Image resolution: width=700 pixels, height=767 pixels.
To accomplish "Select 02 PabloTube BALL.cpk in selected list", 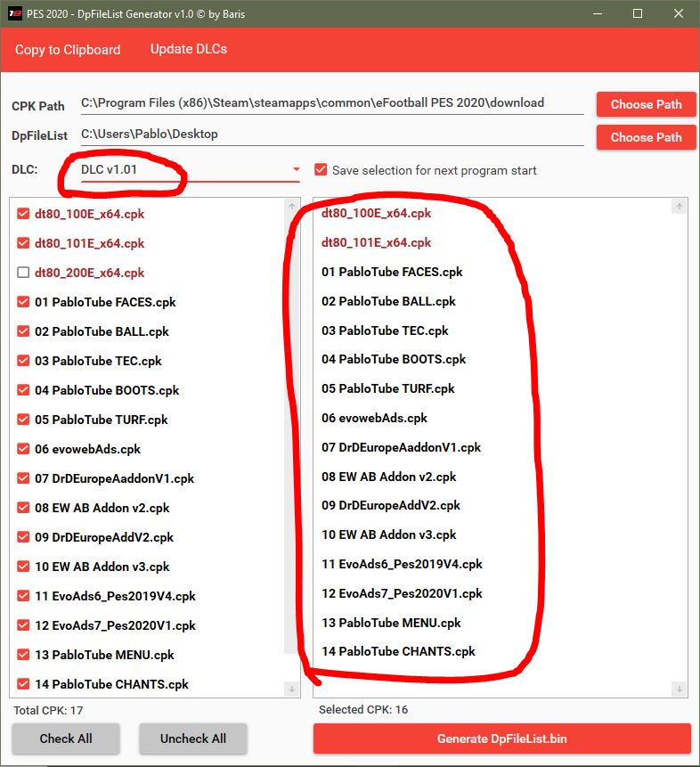I will pyautogui.click(x=388, y=301).
